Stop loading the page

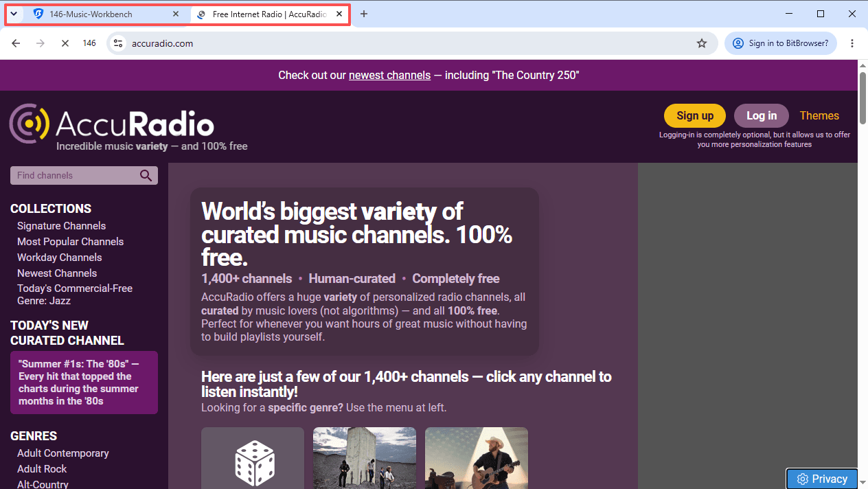point(65,43)
